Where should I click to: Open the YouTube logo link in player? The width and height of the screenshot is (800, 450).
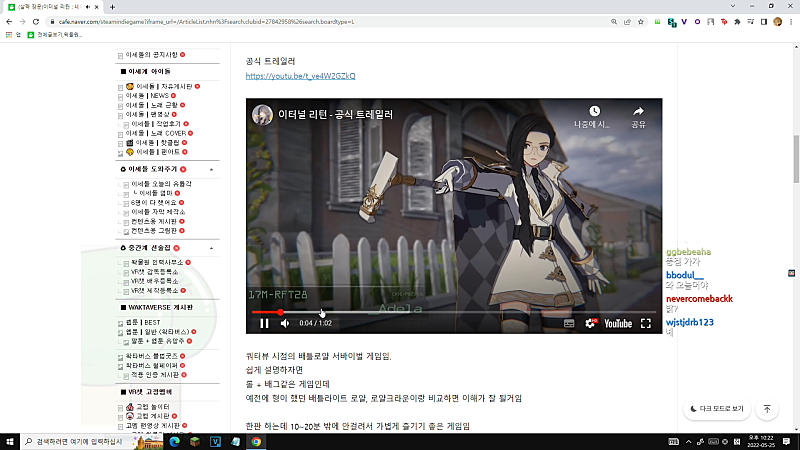pyautogui.click(x=618, y=323)
